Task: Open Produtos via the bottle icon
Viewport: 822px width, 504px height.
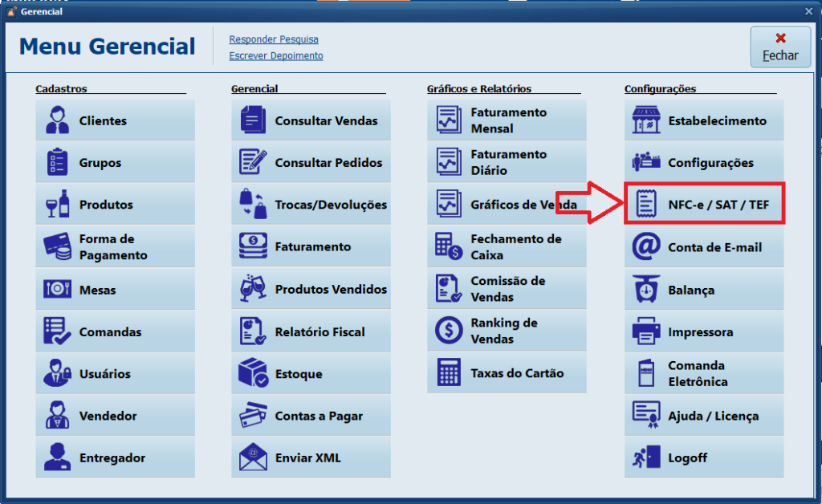Action: (x=56, y=204)
